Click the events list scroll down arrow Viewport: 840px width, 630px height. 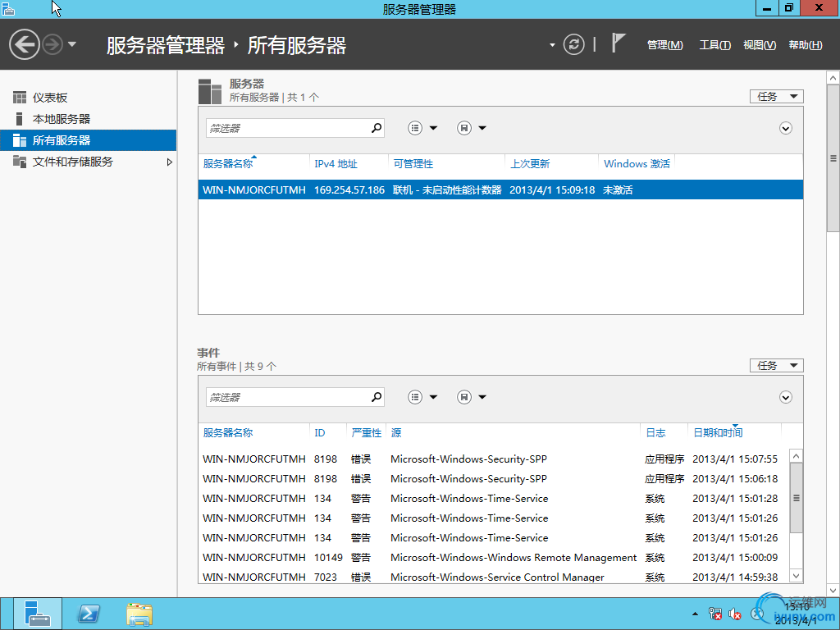(796, 577)
